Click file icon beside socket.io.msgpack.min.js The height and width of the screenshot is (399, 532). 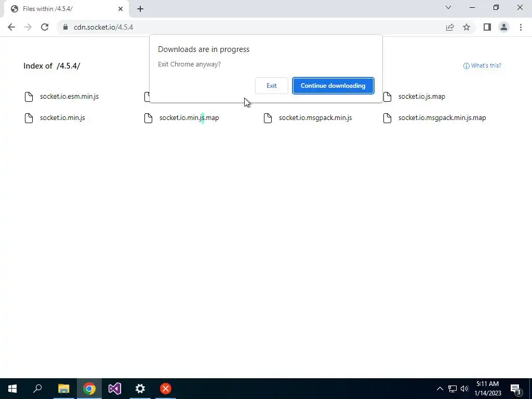tap(268, 118)
